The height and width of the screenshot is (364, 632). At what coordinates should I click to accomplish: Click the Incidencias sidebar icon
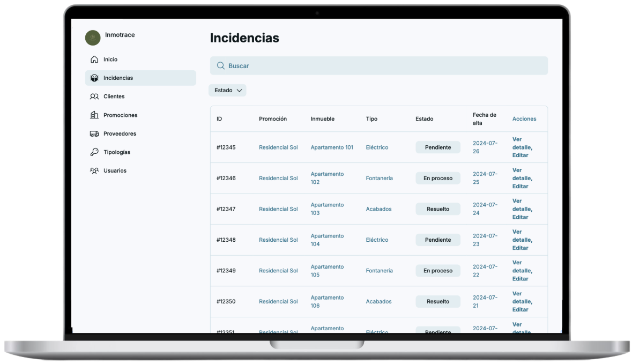tap(94, 78)
